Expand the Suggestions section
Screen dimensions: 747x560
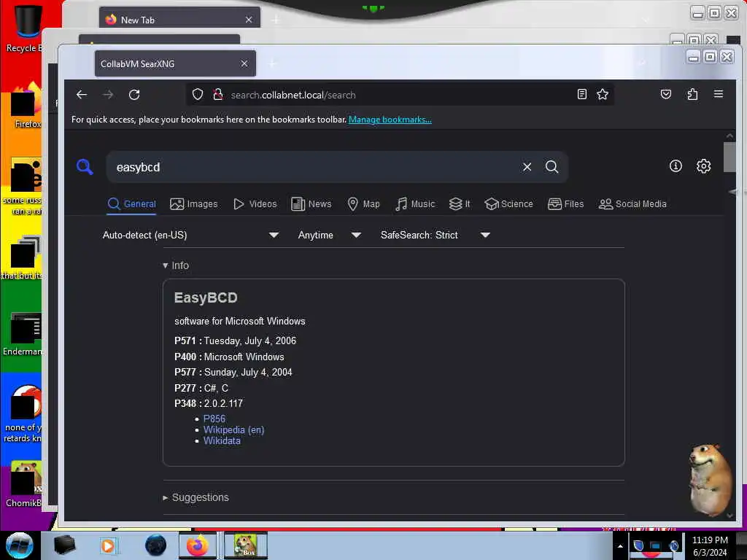coord(196,497)
